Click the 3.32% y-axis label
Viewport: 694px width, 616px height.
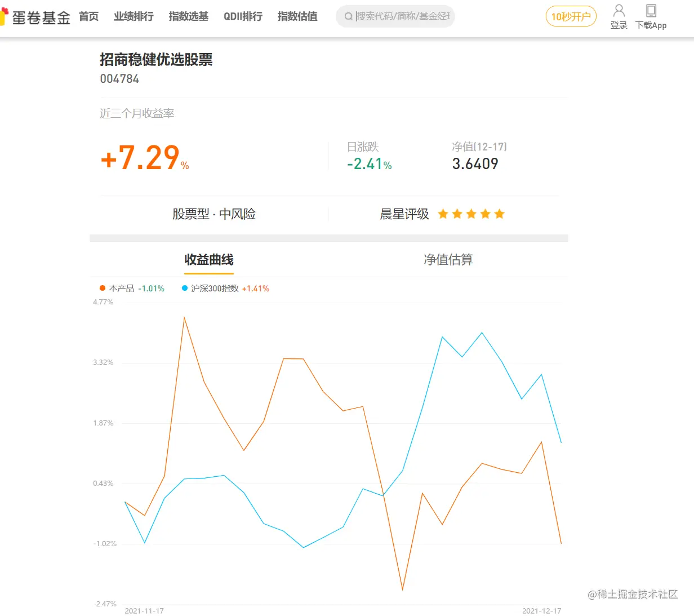point(103,362)
